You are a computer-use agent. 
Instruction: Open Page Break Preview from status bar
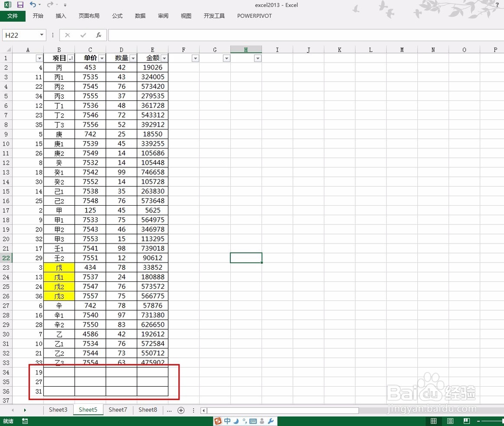[466, 420]
